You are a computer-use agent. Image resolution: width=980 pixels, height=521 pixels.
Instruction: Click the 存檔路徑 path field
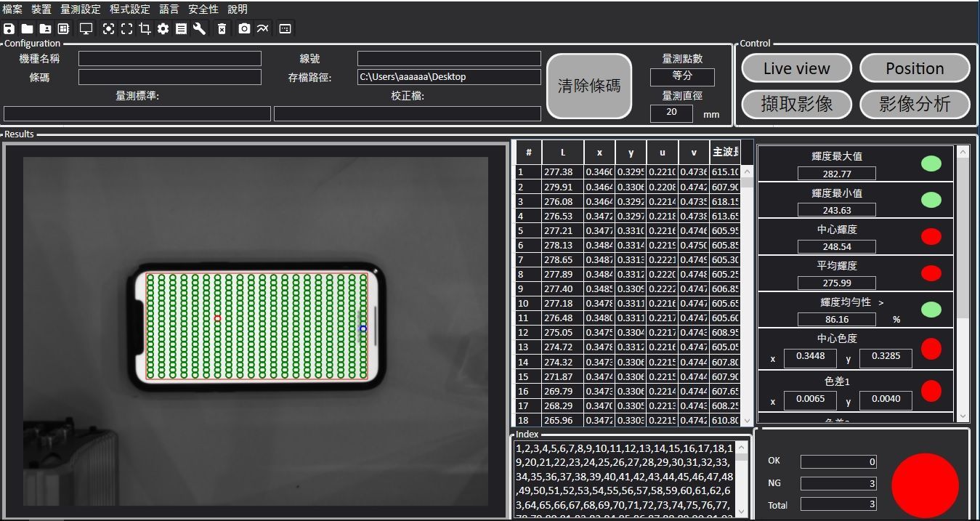pos(448,77)
